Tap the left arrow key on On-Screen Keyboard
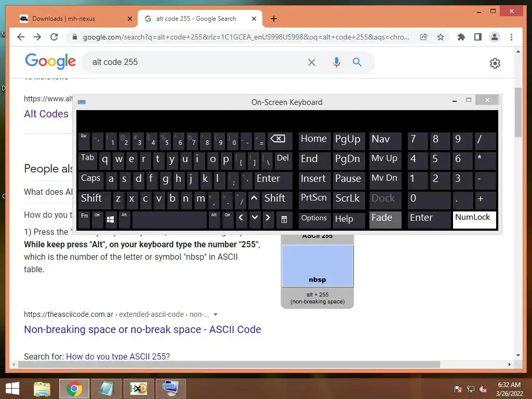Image resolution: width=532 pixels, height=399 pixels. 241,220
